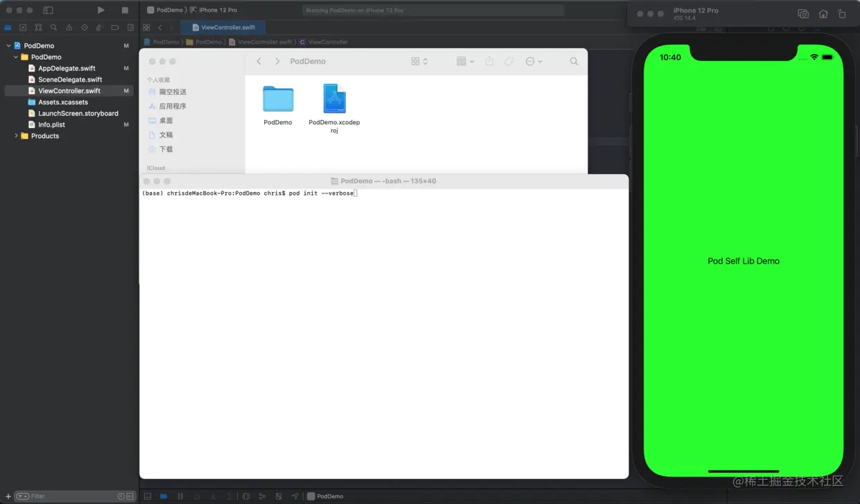Viewport: 860px width, 504px height.
Task: Toggle the Xcode navigator sidebar
Action: pos(48,10)
